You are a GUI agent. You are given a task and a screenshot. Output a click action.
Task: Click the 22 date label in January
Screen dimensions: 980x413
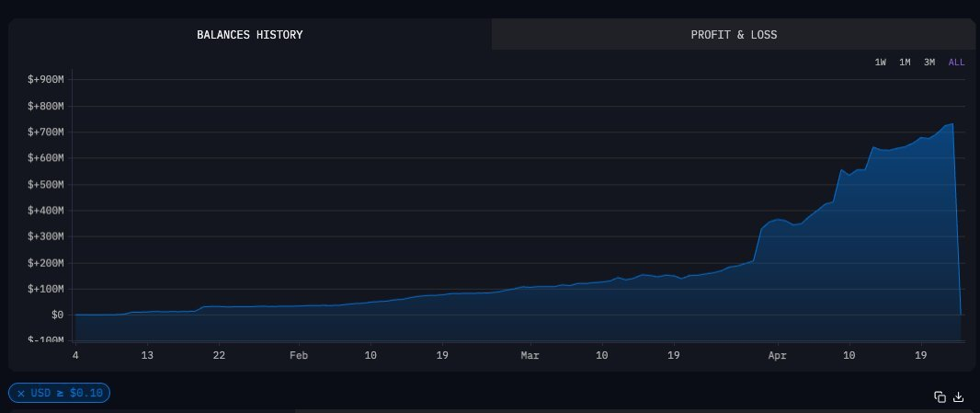219,355
